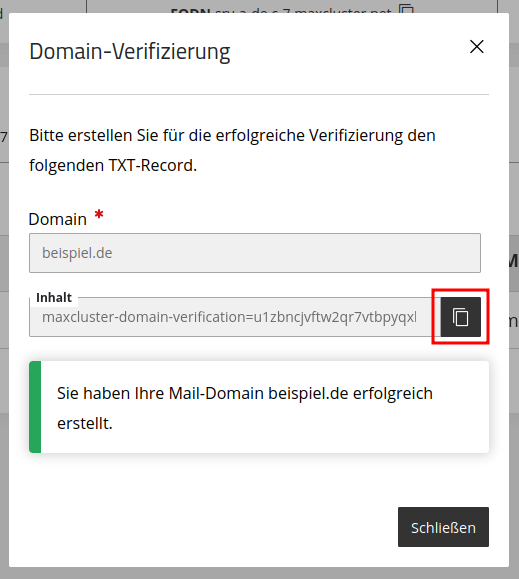Click the Schließen button
Screen dimensions: 519x579
pyautogui.click(x=443, y=527)
